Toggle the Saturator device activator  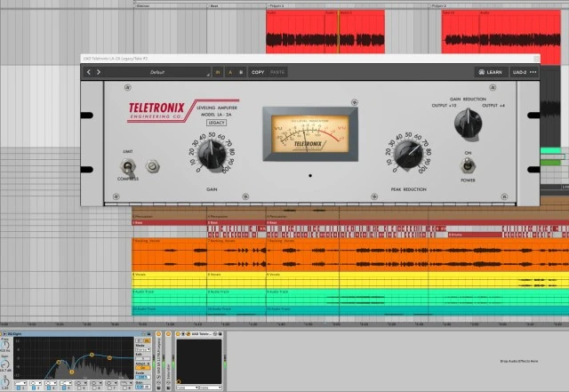coord(168,334)
